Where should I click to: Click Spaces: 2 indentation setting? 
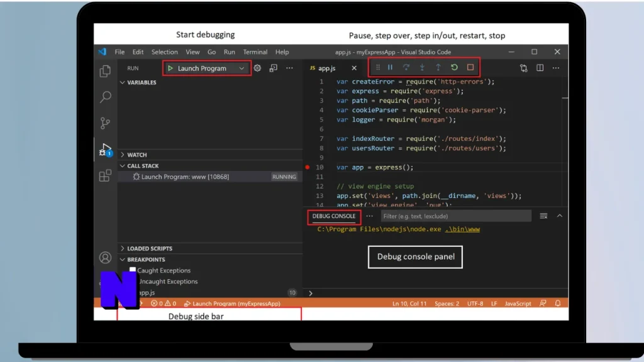(447, 304)
